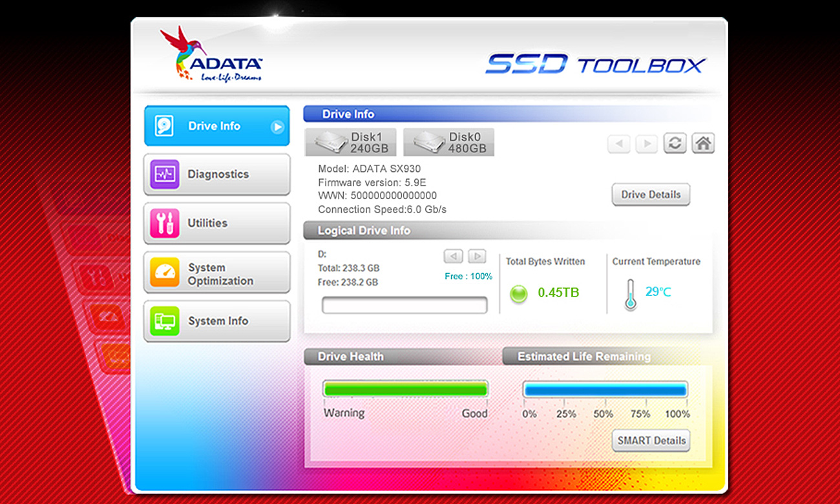Click the D: drive capacity bar
The image size is (840, 504).
click(404, 304)
